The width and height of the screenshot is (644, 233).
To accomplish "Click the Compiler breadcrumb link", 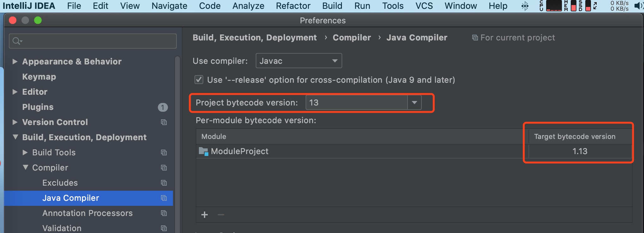I will 352,38.
